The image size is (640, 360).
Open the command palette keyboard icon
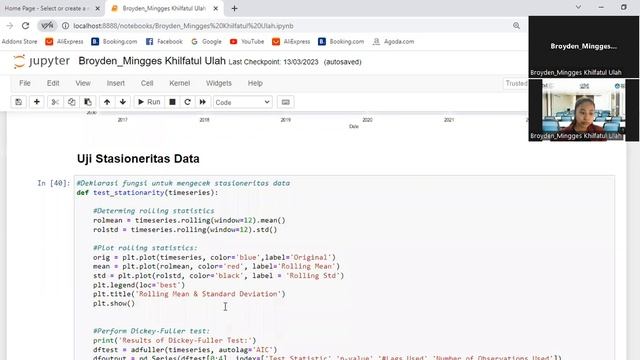pyautogui.click(x=286, y=102)
